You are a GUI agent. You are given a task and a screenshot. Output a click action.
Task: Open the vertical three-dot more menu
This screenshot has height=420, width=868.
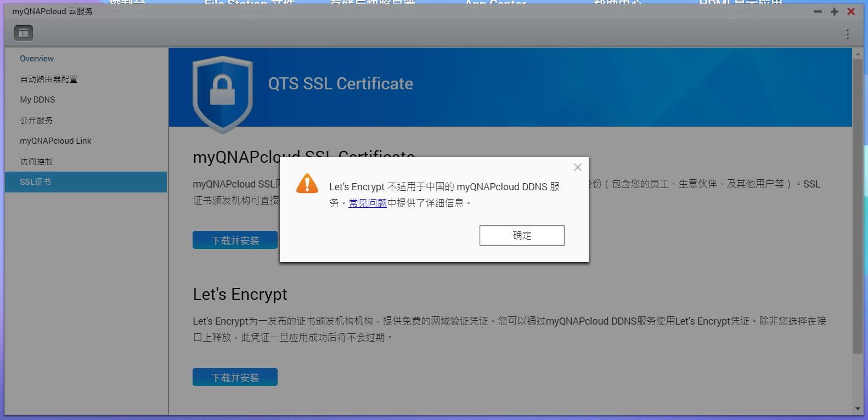point(847,34)
